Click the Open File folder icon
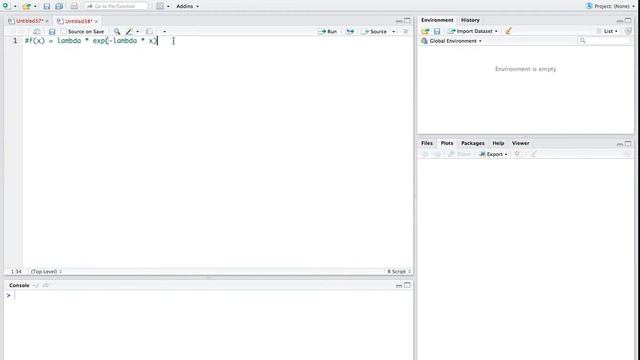640x360 pixels. pos(27,7)
